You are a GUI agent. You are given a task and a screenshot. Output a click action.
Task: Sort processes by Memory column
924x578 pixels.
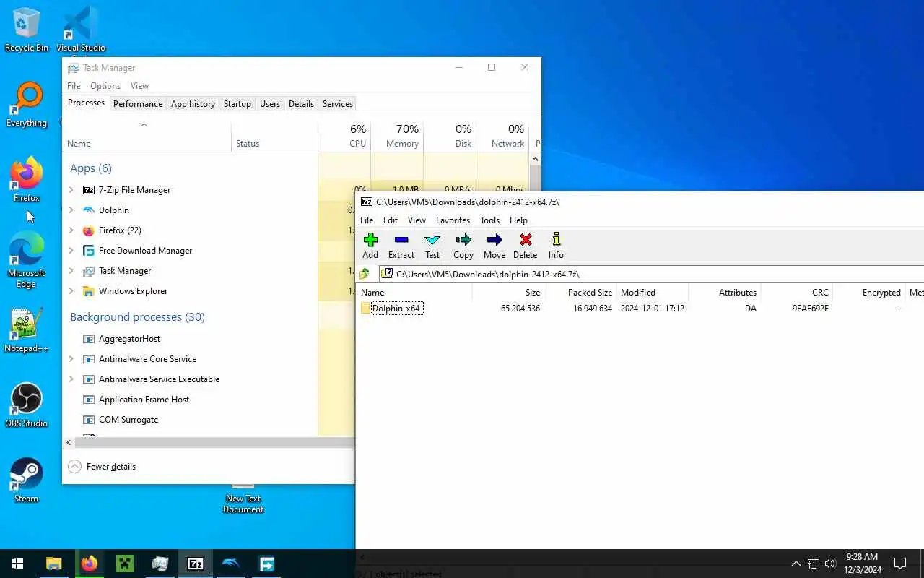(397, 136)
